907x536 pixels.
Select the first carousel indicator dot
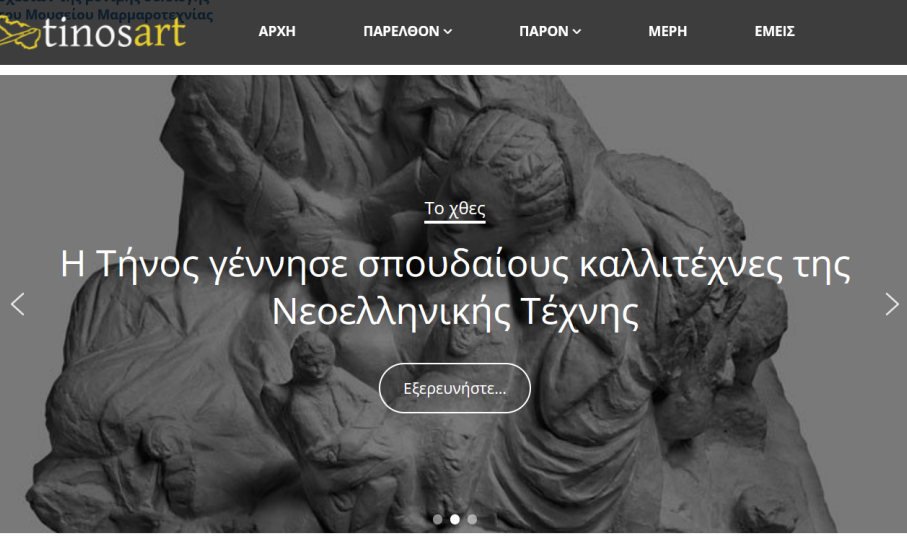[437, 519]
